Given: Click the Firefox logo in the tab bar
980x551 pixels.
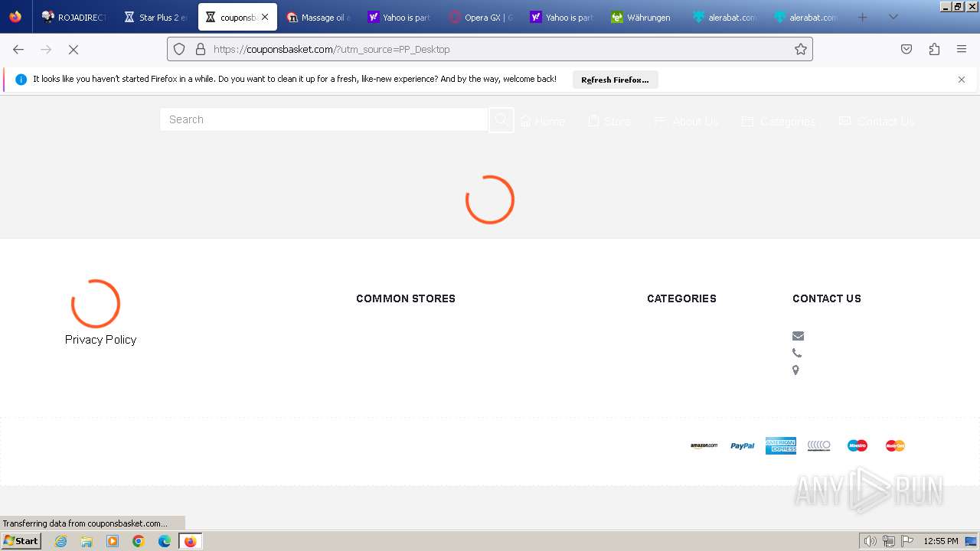Looking at the screenshot, I should [x=15, y=17].
